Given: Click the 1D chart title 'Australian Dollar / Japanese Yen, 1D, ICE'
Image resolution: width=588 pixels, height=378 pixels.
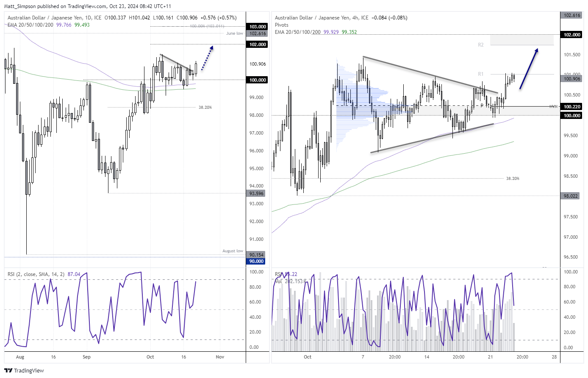Looking at the screenshot, I should 55,18.
